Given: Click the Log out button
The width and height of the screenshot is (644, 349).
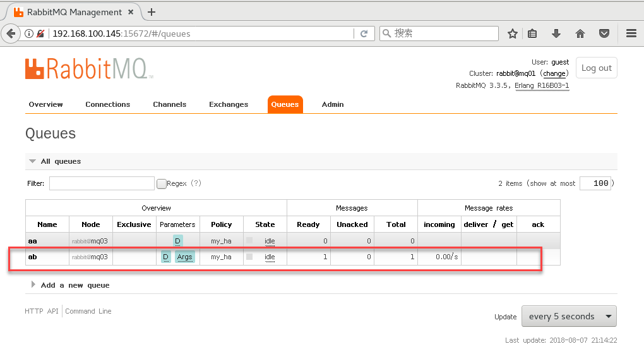Looking at the screenshot, I should click(597, 68).
